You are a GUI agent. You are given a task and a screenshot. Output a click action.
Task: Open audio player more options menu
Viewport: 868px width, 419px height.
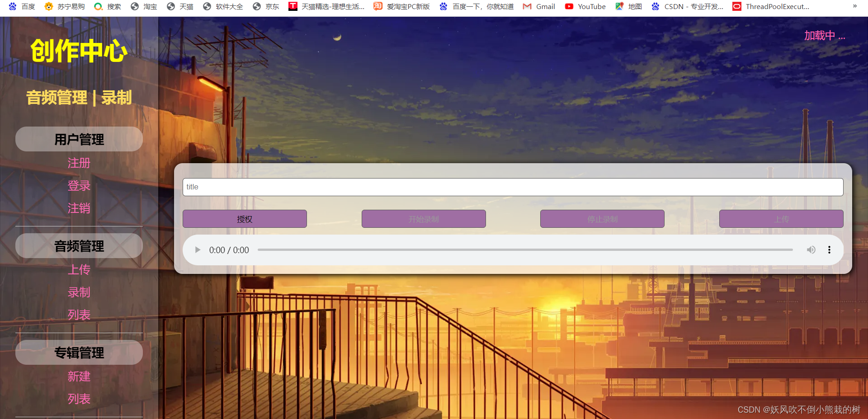pos(829,250)
